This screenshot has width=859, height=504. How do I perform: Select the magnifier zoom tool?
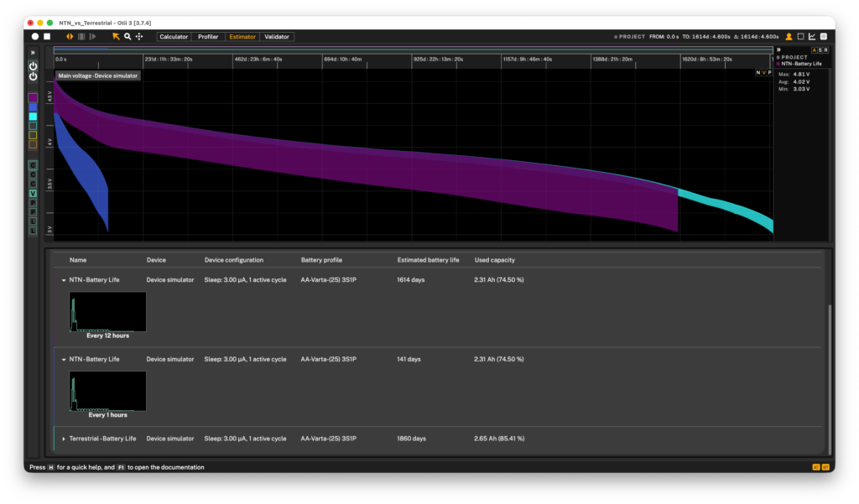pyautogui.click(x=128, y=37)
